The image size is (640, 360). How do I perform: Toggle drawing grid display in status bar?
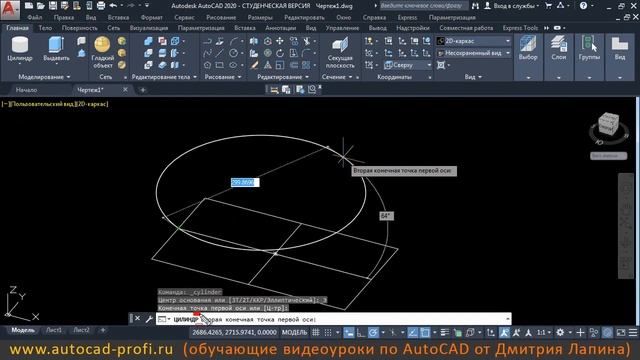click(x=316, y=333)
